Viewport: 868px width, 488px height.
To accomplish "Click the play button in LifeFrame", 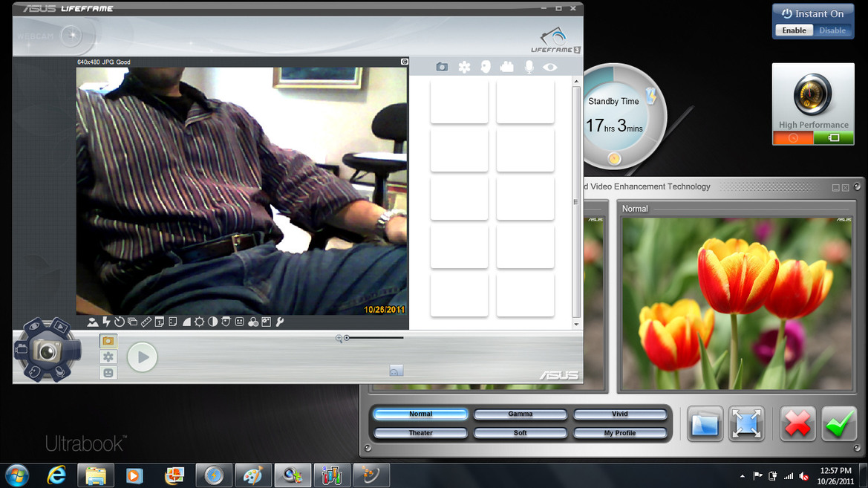I will (143, 357).
